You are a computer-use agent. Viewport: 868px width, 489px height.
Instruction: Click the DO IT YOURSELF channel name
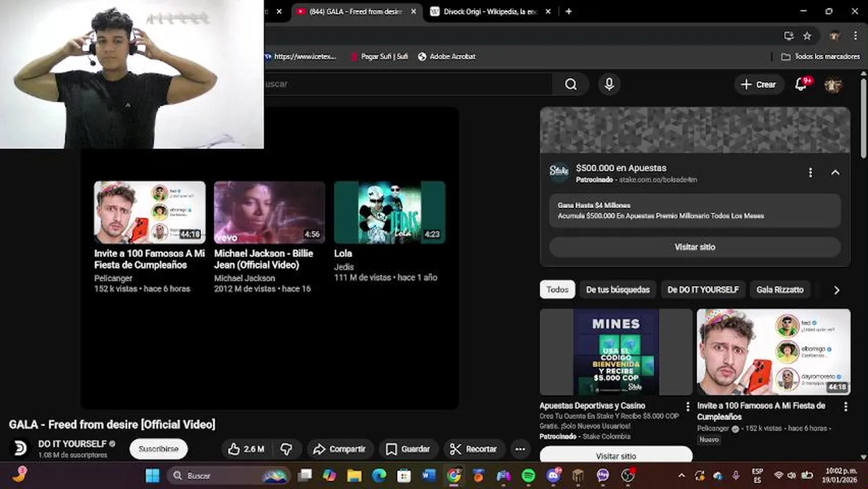[x=73, y=444]
